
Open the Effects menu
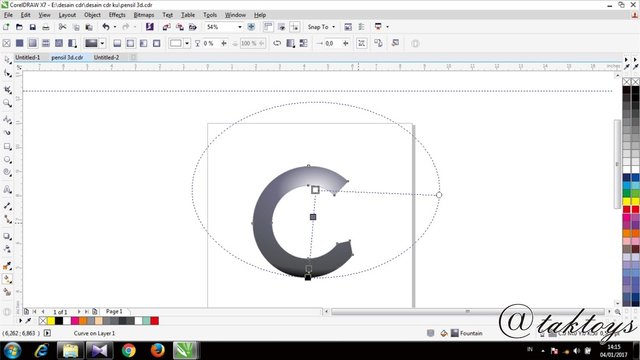(x=117, y=15)
